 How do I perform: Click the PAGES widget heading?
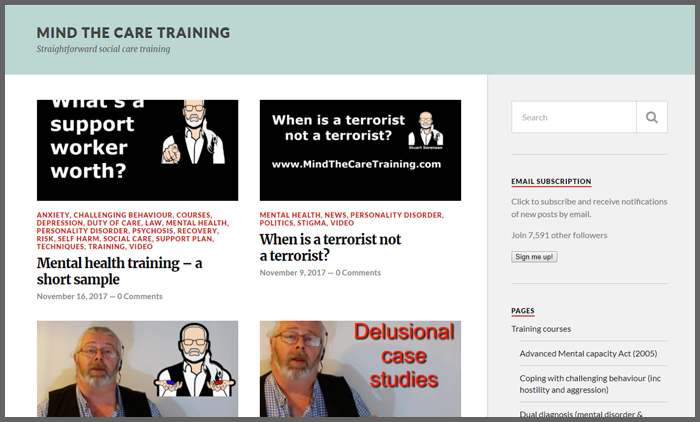[522, 311]
